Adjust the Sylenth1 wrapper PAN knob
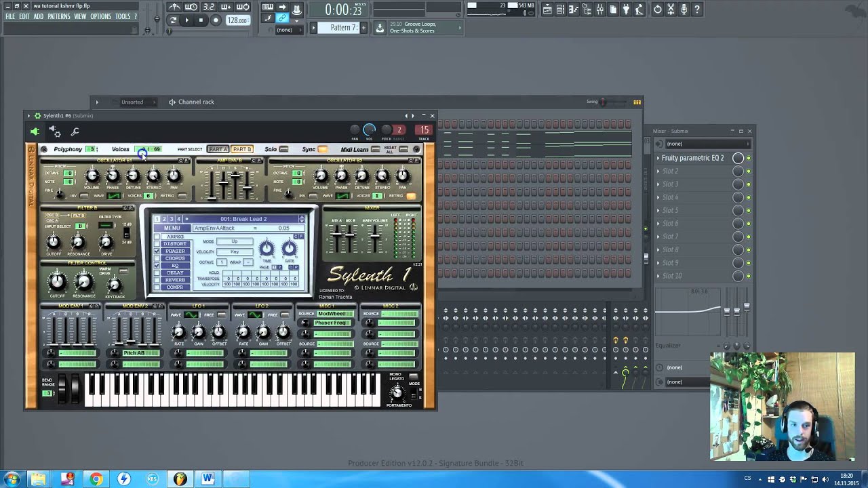Image resolution: width=868 pixels, height=488 pixels. tap(355, 129)
